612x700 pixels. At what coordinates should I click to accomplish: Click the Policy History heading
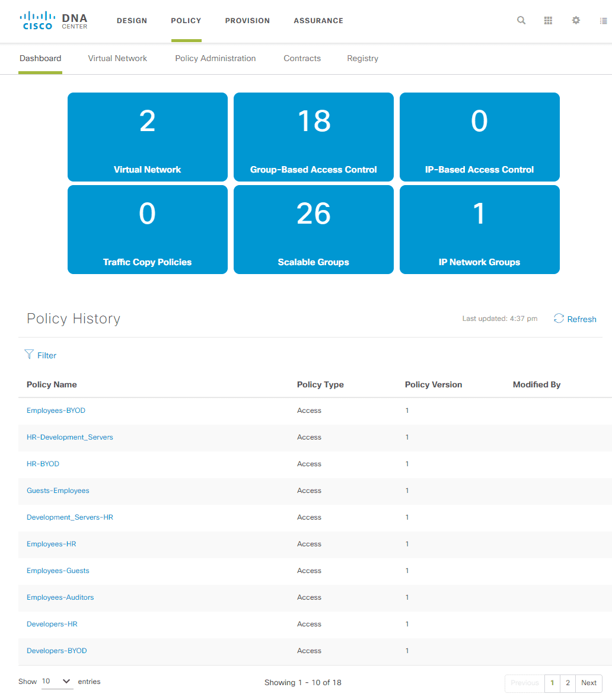74,319
